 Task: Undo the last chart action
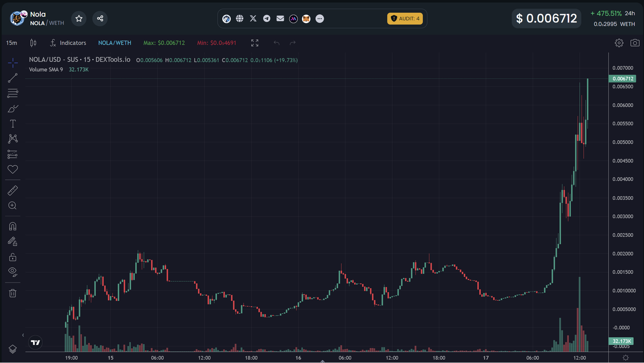tap(276, 42)
